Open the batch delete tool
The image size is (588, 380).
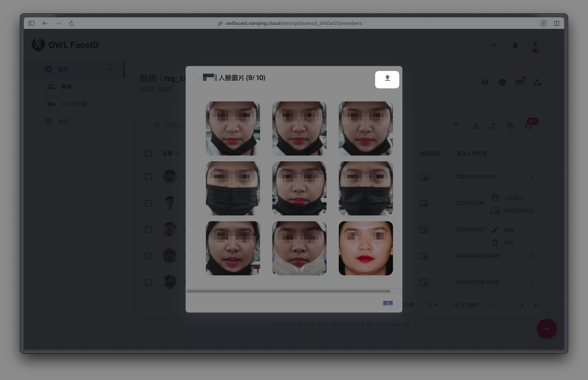511,125
